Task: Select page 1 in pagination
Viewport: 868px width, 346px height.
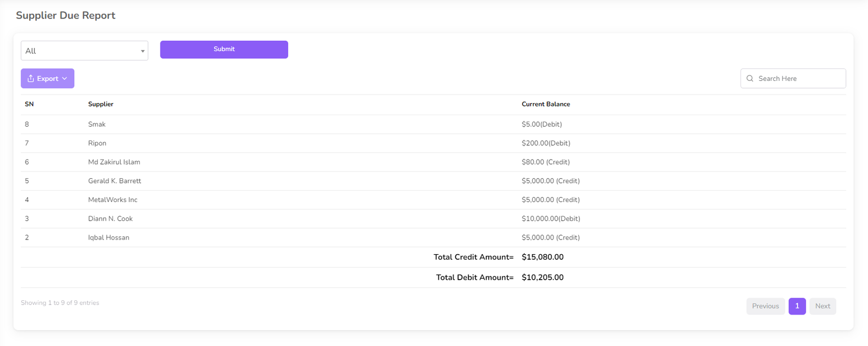Action: [796, 306]
